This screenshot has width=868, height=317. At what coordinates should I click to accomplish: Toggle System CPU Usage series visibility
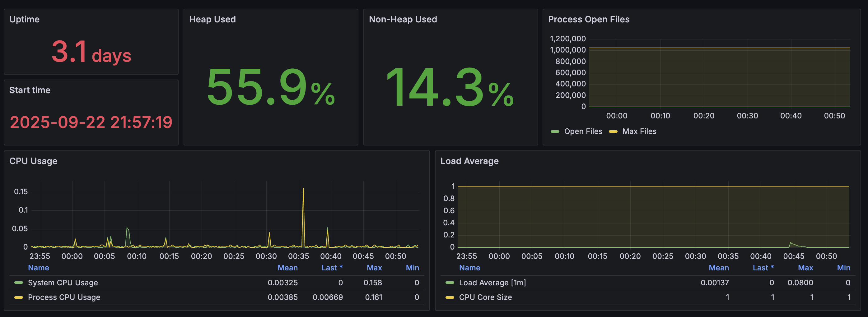coord(63,283)
